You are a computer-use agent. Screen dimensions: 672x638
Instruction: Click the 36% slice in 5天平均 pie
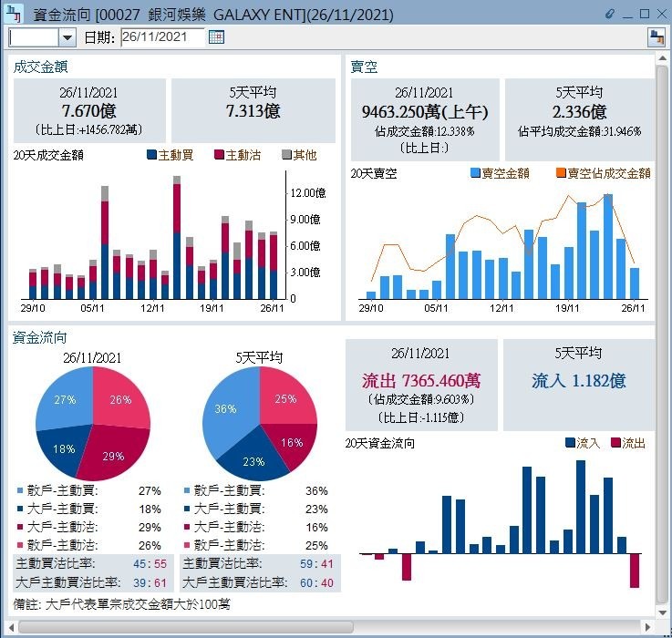222,410
